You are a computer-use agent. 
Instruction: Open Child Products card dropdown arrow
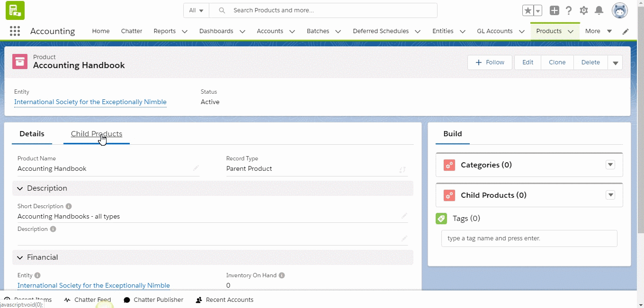pyautogui.click(x=610, y=195)
